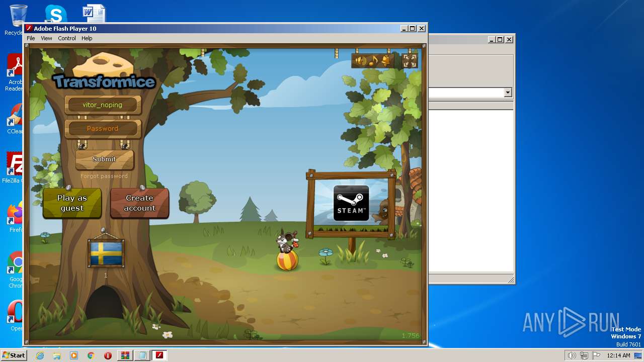Open the View menu

coord(46,38)
